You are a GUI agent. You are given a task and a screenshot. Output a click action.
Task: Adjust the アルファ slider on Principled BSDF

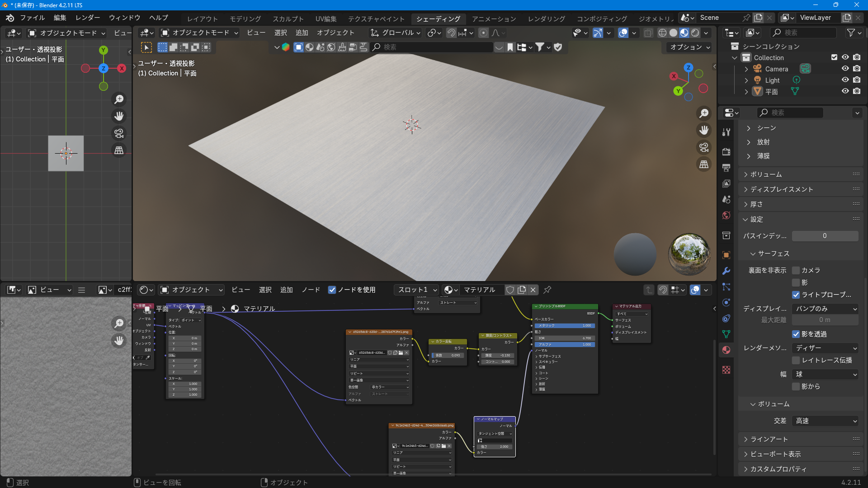565,345
